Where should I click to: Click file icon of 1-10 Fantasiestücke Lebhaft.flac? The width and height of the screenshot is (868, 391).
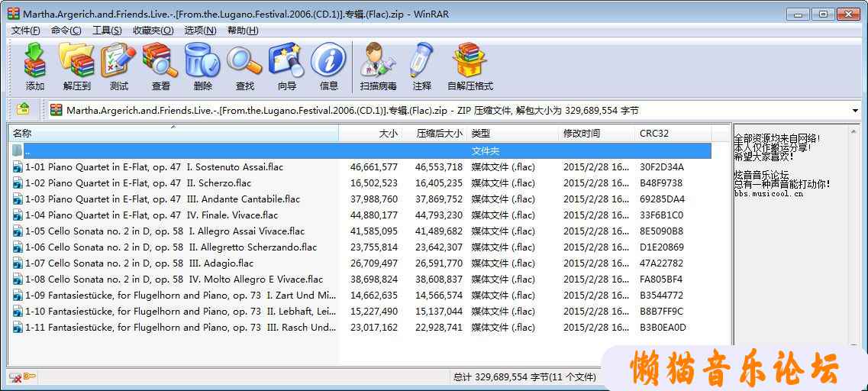18,312
